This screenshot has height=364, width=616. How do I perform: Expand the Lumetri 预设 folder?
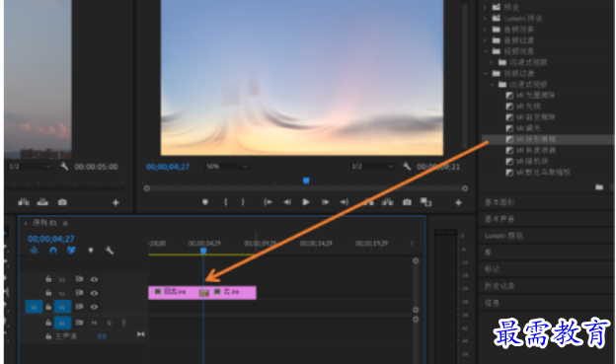coord(486,18)
